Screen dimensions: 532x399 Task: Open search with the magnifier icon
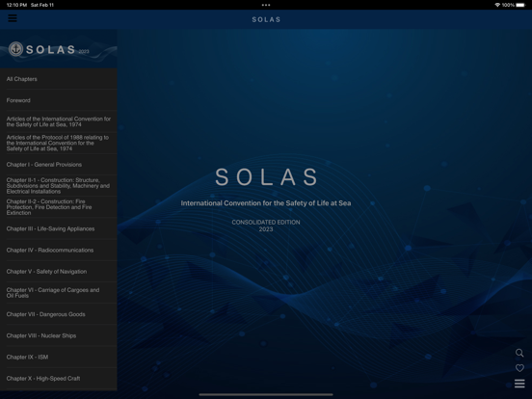(519, 353)
